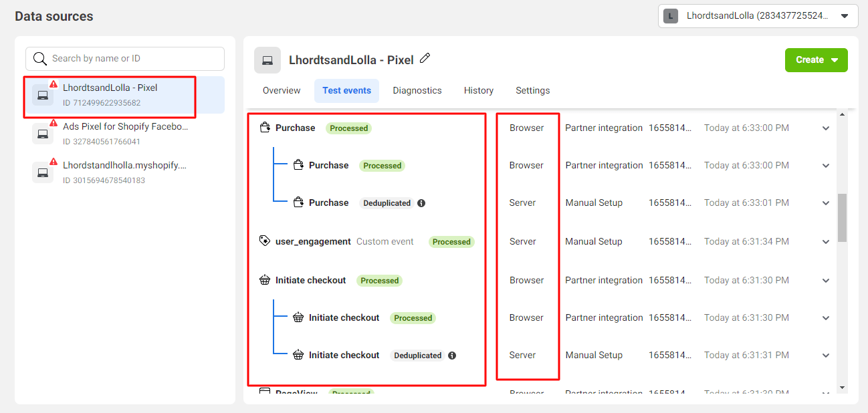
Task: Expand the user_engagement event row chevron
Action: pyautogui.click(x=826, y=242)
